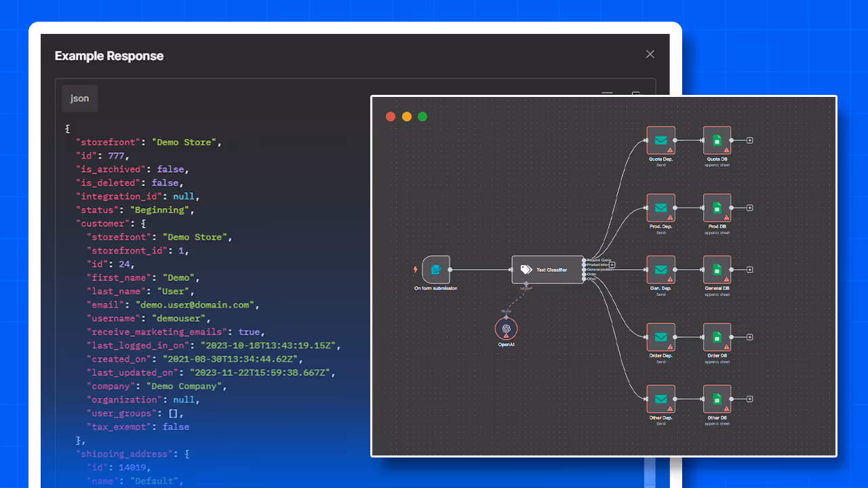Click the Other DB sheet node

[x=717, y=399]
